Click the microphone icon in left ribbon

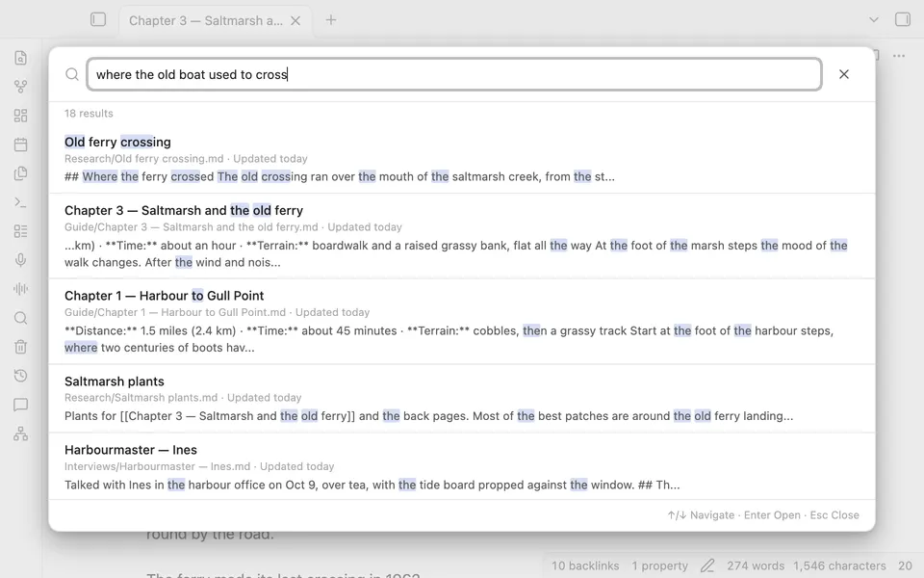pos(20,260)
